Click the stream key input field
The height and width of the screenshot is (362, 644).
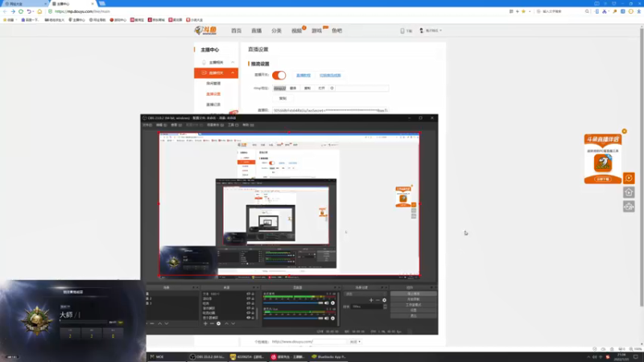point(330,110)
